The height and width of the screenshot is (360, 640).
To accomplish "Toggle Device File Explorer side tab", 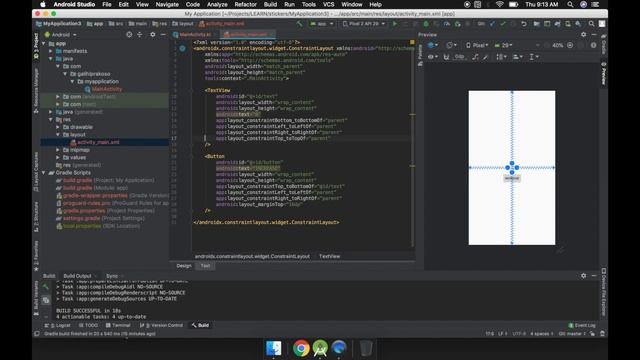I will coord(604,292).
